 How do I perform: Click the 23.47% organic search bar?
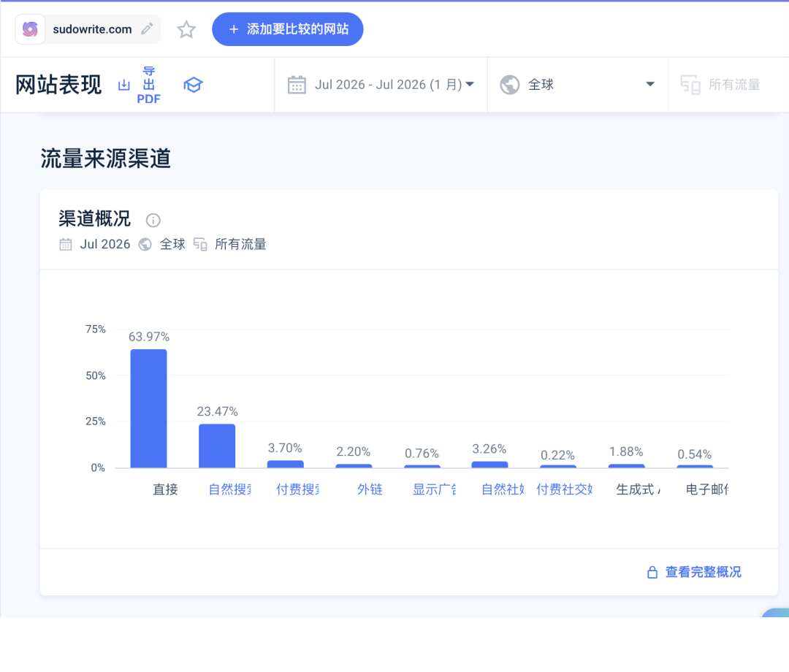click(217, 446)
